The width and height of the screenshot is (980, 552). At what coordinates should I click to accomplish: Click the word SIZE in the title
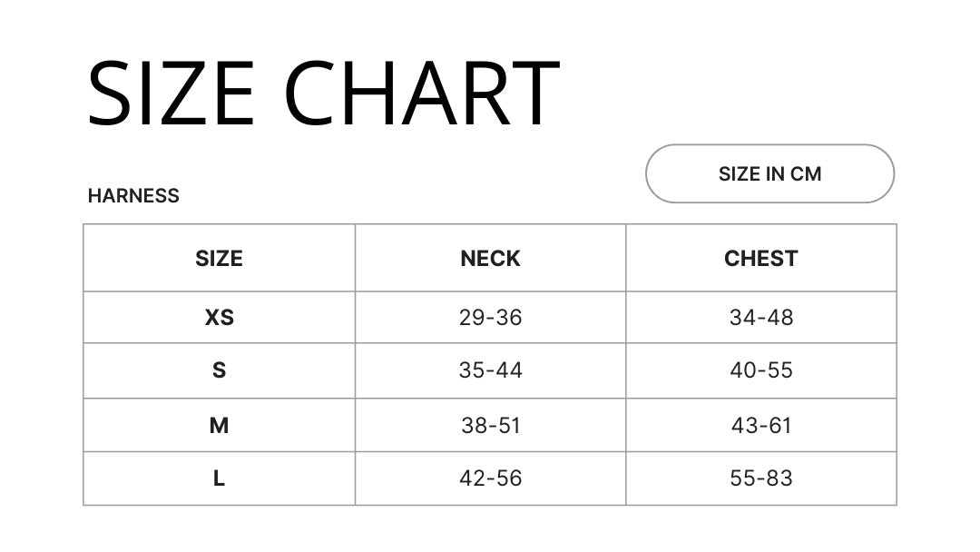tap(171, 94)
